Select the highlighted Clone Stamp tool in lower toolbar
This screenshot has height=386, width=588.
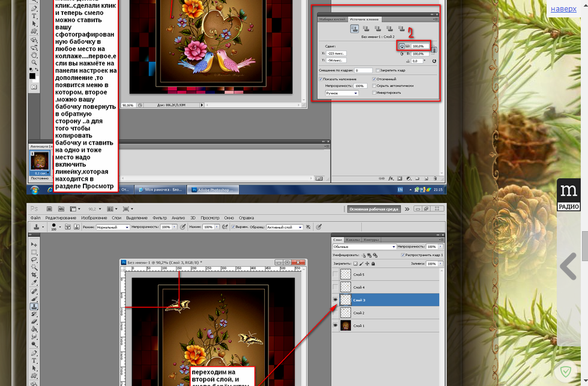34,306
